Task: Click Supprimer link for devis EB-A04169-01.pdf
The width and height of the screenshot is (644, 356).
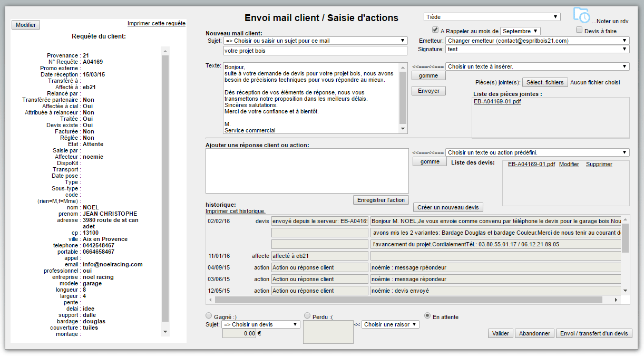Action: (599, 164)
